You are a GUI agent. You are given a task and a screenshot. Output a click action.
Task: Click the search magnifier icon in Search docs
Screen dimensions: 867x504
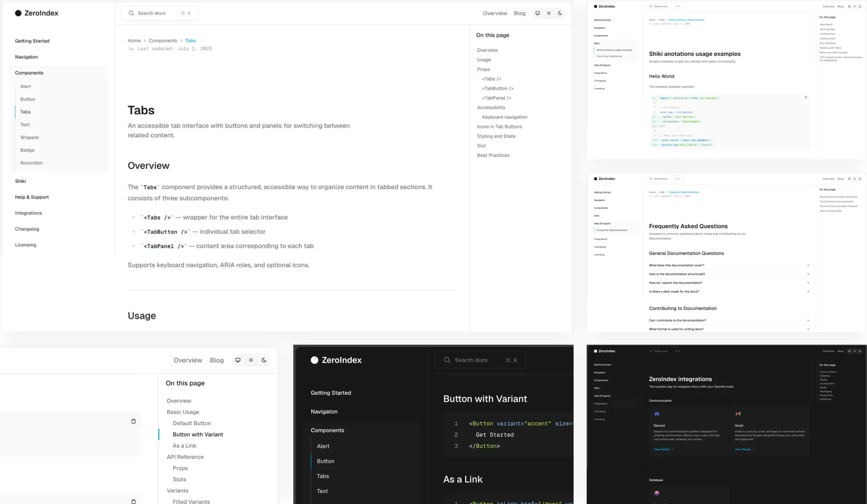[131, 13]
